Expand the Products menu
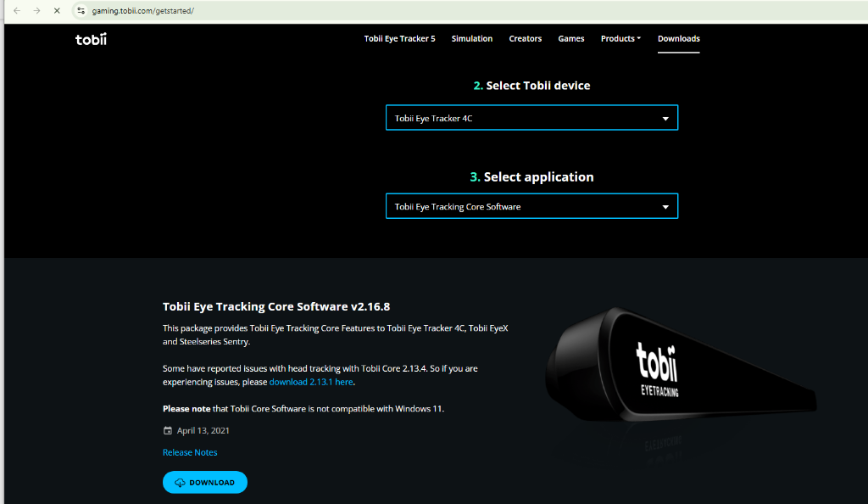Screen dimensions: 868x504 click(x=620, y=39)
